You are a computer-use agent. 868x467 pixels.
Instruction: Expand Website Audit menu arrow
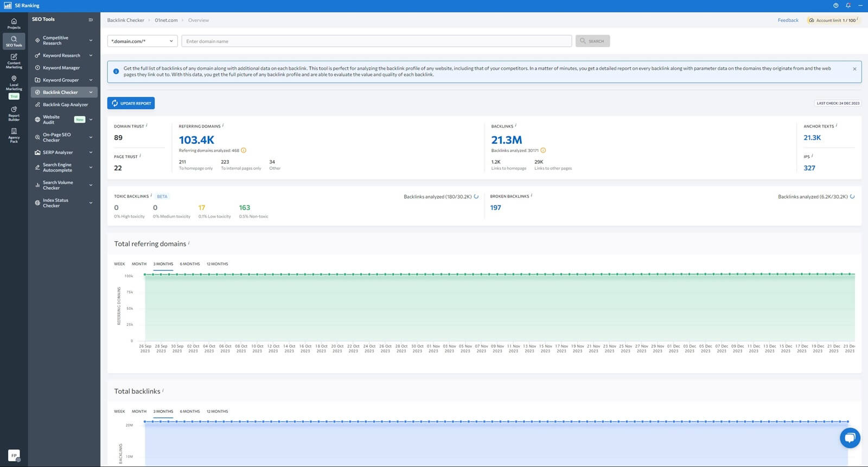coord(91,119)
